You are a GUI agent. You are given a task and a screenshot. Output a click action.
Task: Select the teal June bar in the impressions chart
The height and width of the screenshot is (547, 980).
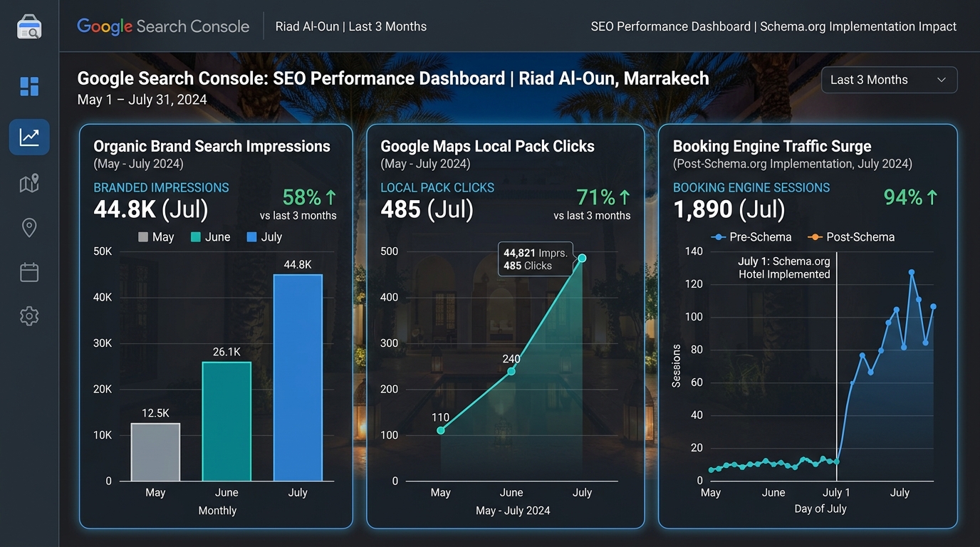[226, 422]
